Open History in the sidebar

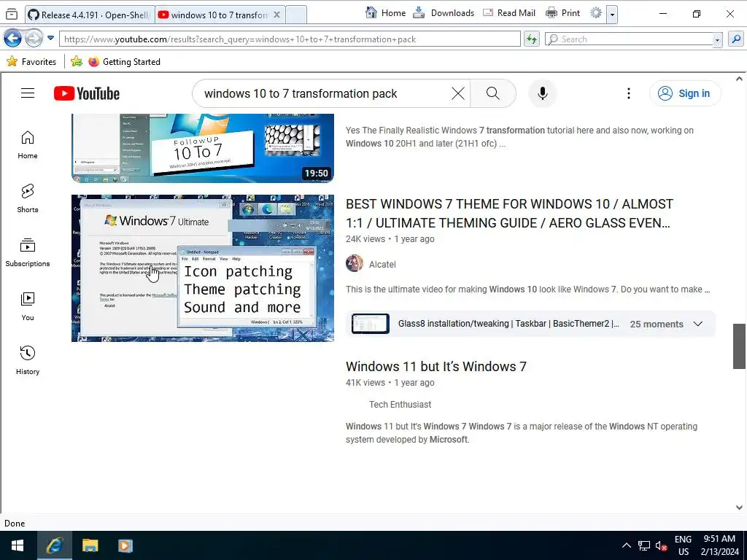[x=28, y=360]
